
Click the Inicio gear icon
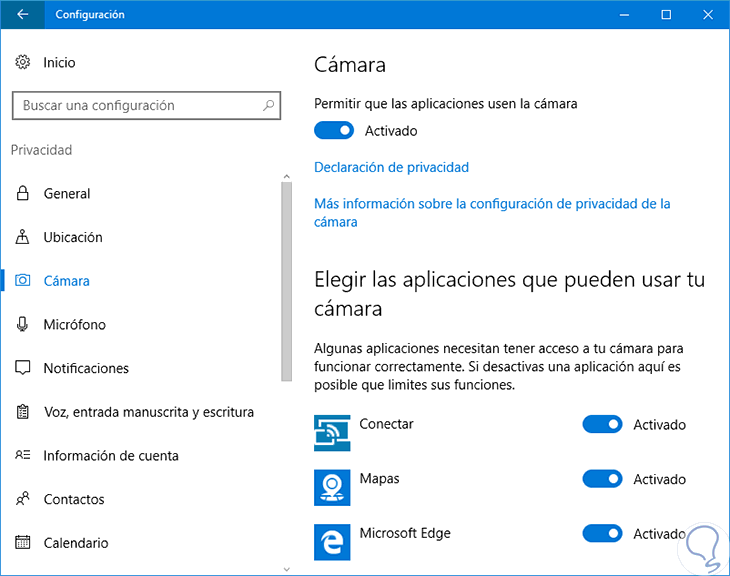click(23, 62)
